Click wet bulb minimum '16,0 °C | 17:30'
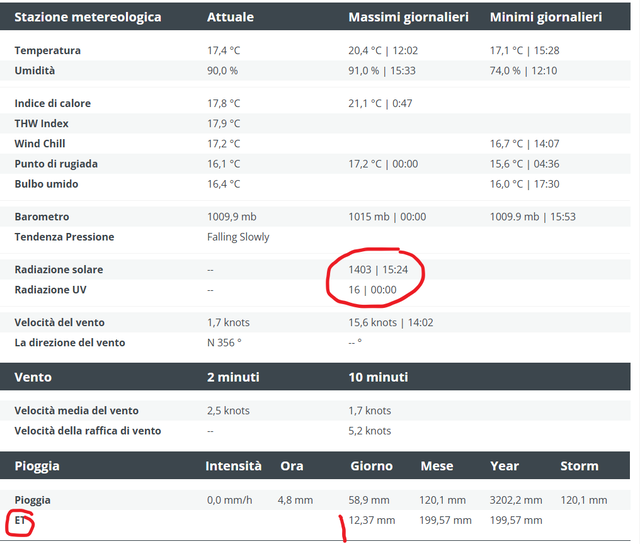Viewport: 640px width, 544px height. click(x=524, y=184)
